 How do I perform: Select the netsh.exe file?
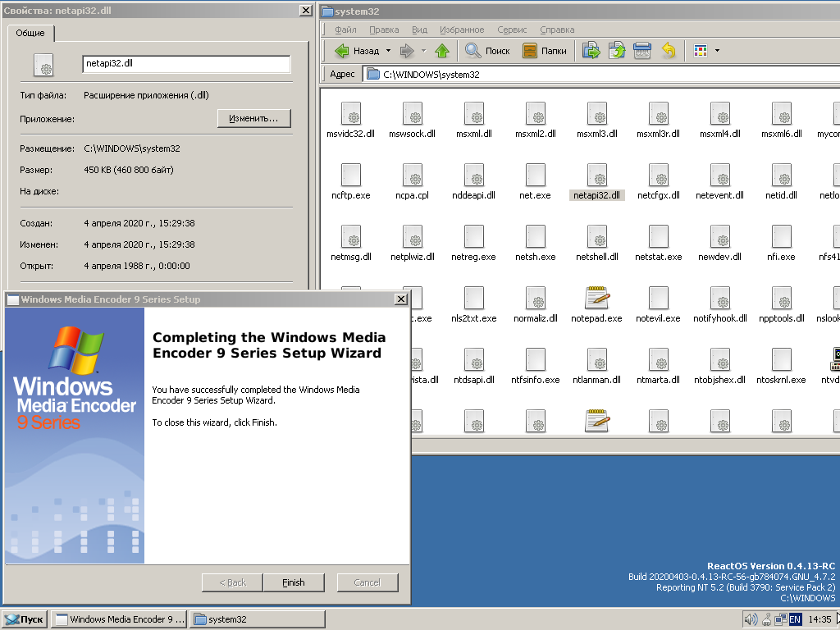[x=535, y=244]
